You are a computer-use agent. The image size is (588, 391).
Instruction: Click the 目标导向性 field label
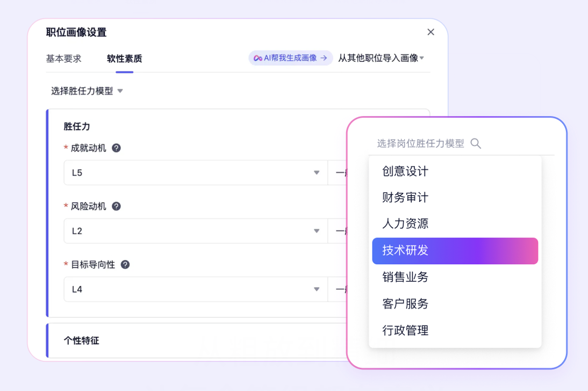(x=93, y=265)
